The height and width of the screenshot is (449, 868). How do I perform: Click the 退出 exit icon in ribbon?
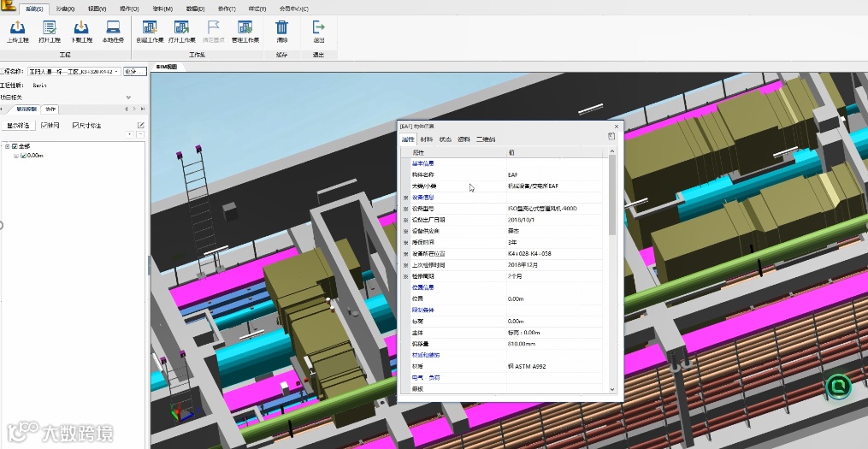click(319, 28)
